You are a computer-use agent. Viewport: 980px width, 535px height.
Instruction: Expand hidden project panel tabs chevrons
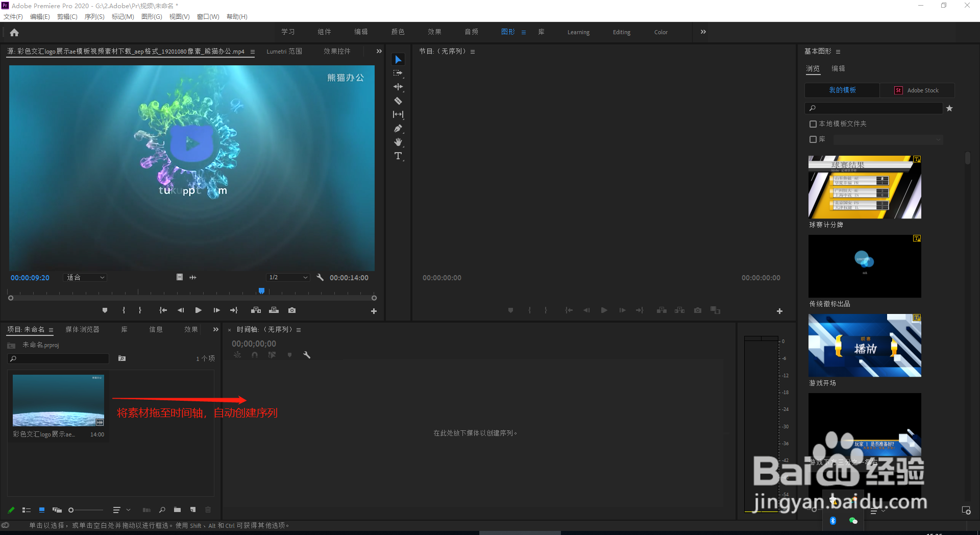pyautogui.click(x=215, y=329)
